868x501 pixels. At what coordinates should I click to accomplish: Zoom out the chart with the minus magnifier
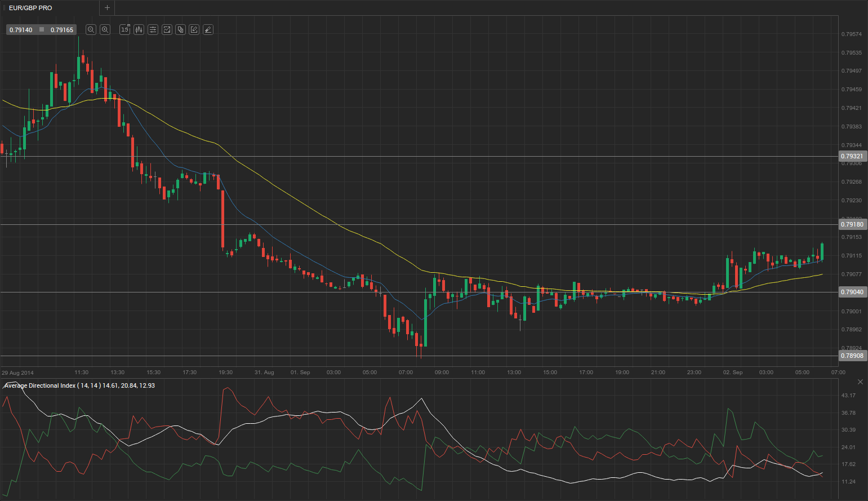pyautogui.click(x=91, y=30)
